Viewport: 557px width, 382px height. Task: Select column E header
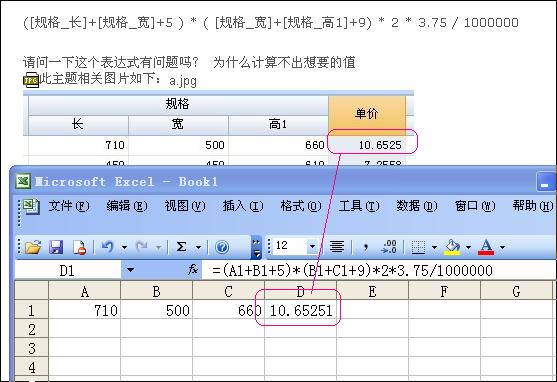372,291
